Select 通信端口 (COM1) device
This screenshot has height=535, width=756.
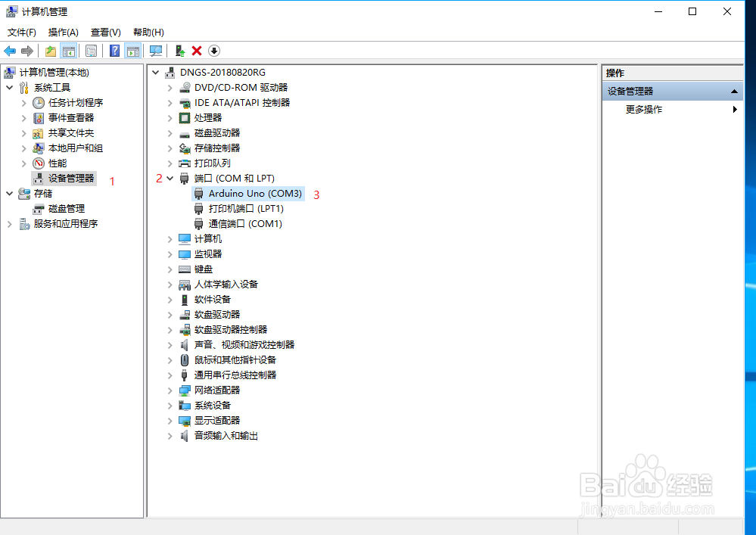(245, 224)
